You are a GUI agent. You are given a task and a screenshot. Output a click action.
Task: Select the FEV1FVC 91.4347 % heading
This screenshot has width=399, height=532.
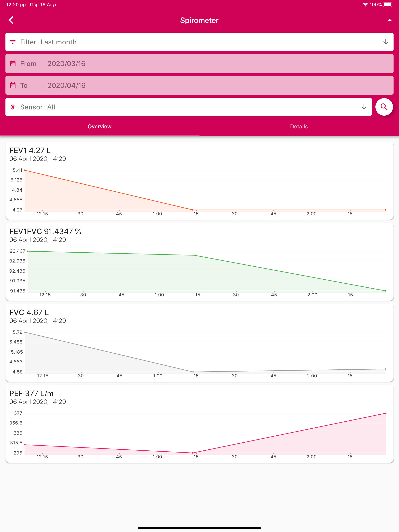click(45, 232)
